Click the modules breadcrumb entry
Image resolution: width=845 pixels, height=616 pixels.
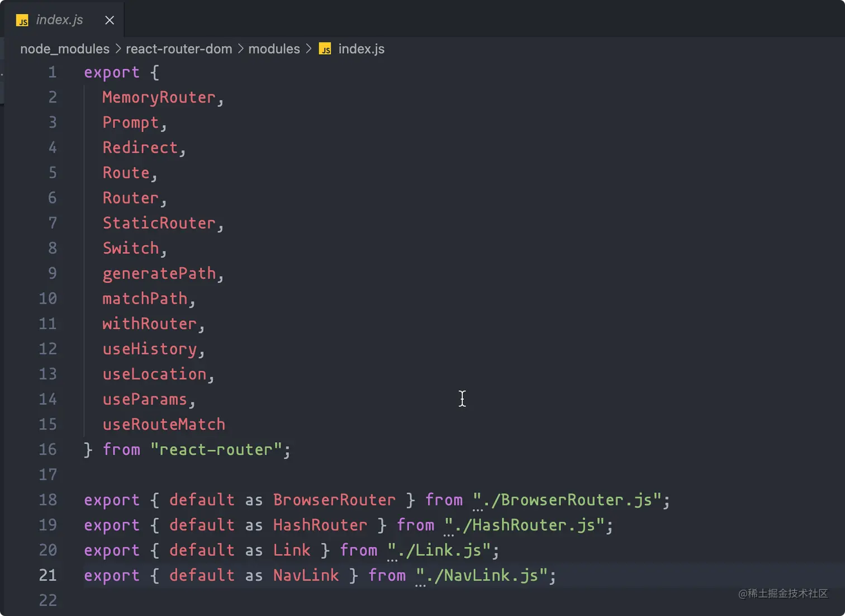coord(274,49)
